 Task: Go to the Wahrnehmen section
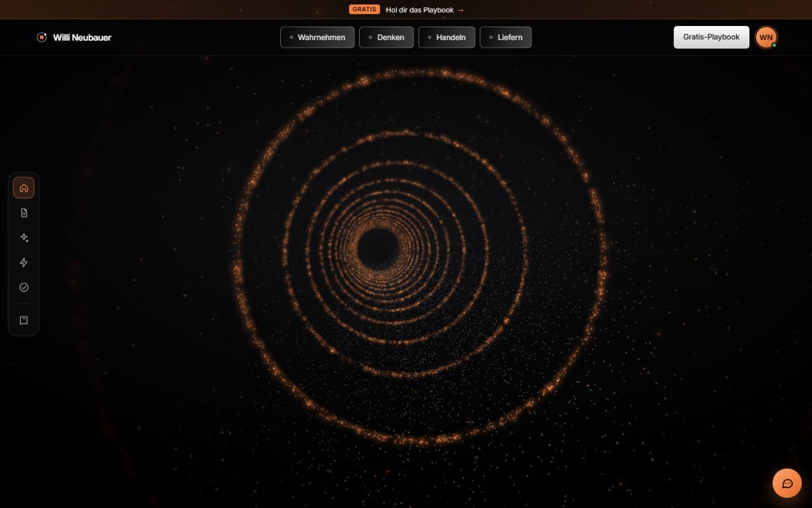tap(317, 37)
